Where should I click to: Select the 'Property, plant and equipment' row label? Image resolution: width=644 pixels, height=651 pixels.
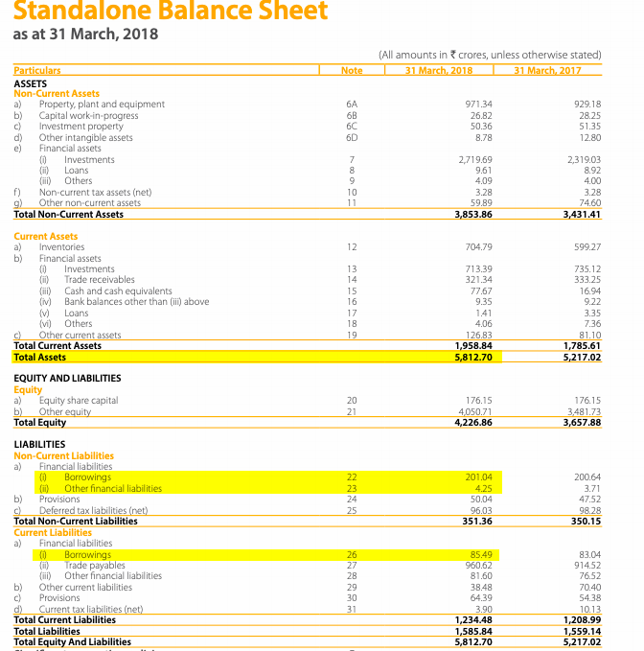click(102, 105)
